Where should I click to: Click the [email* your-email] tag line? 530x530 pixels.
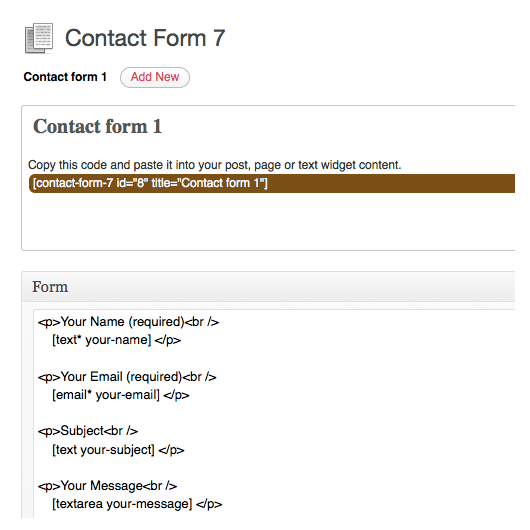[121, 395]
